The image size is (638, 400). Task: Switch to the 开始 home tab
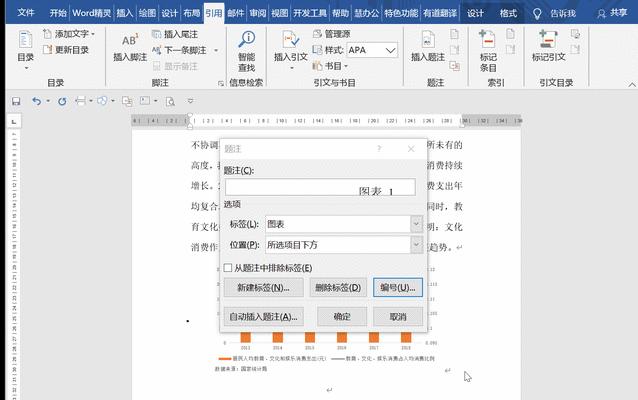point(58,13)
